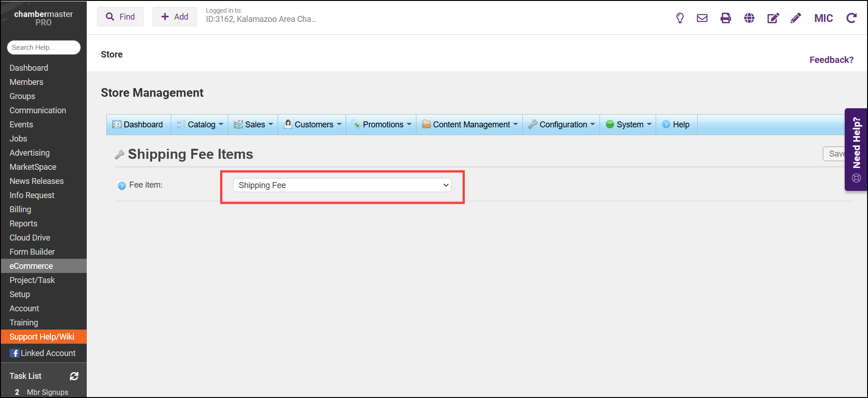Open the Need Help? side tab

pyautogui.click(x=856, y=149)
